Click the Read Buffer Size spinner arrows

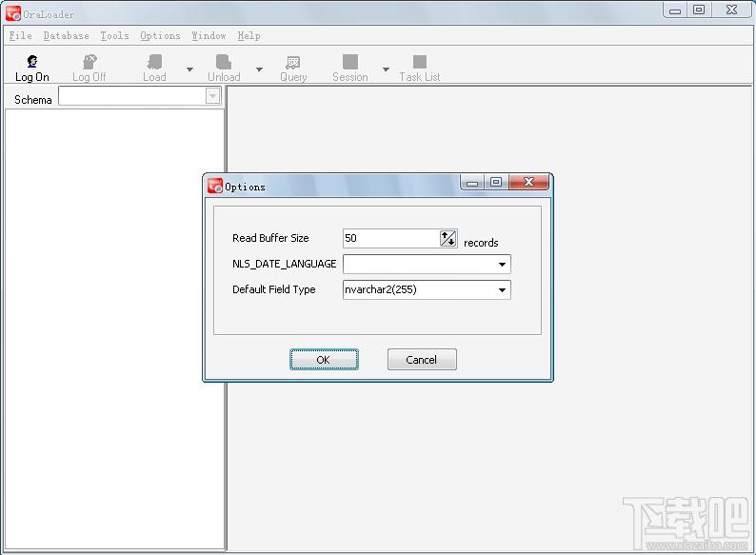[448, 238]
